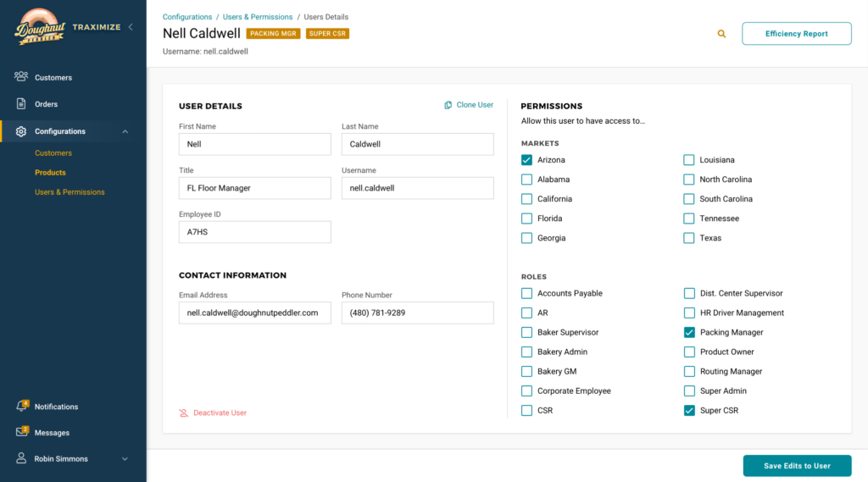Collapse the sidebar with the arrow chevron
868x482 pixels.
point(131,27)
